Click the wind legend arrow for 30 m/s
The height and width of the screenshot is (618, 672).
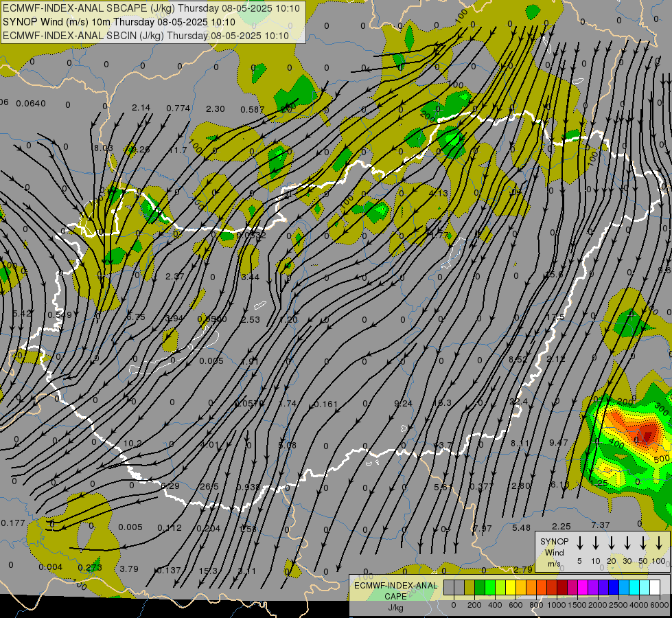click(627, 542)
